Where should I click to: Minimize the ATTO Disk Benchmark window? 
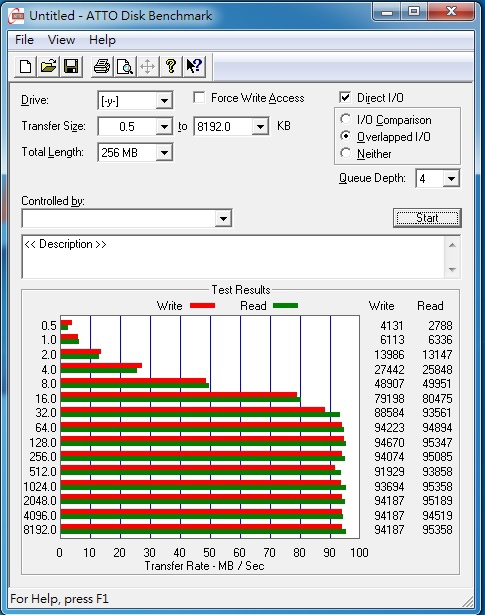pyautogui.click(x=387, y=11)
